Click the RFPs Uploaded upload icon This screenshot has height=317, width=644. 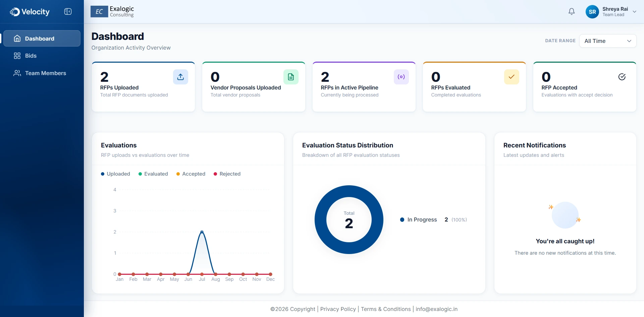[180, 77]
